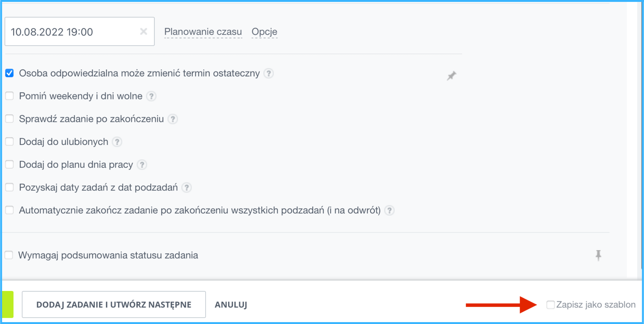Enable 'Pomiń weekendy i dni wolne' checkbox

9,96
